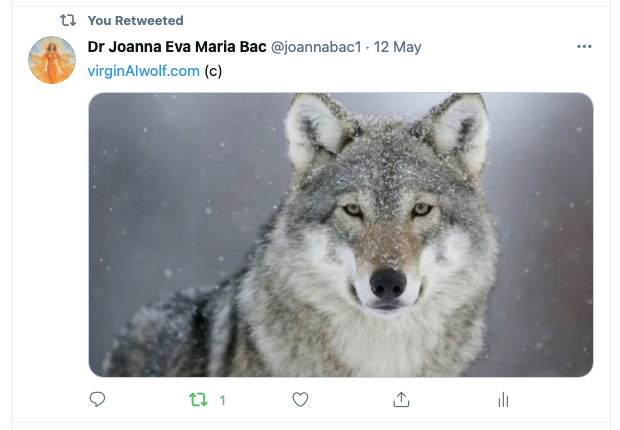This screenshot has width=620, height=430.
Task: Click the @joannabac1 handle
Action: click(316, 47)
